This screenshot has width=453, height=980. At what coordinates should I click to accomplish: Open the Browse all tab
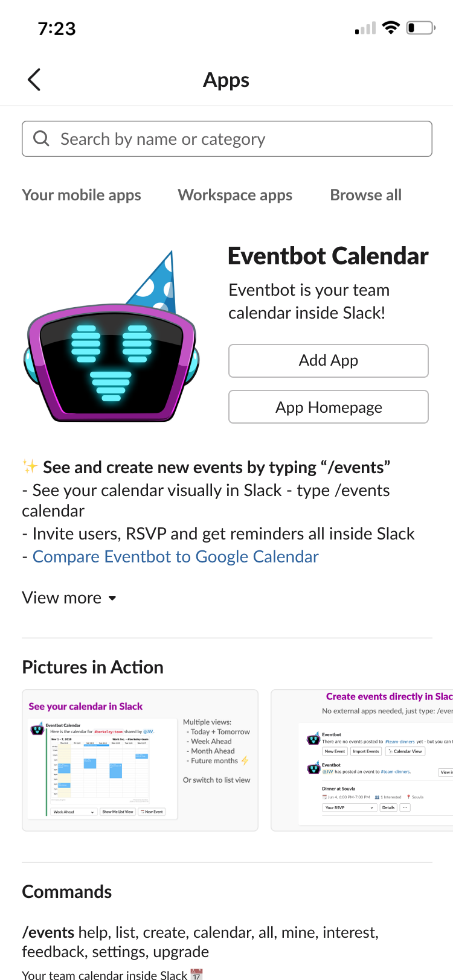point(366,195)
